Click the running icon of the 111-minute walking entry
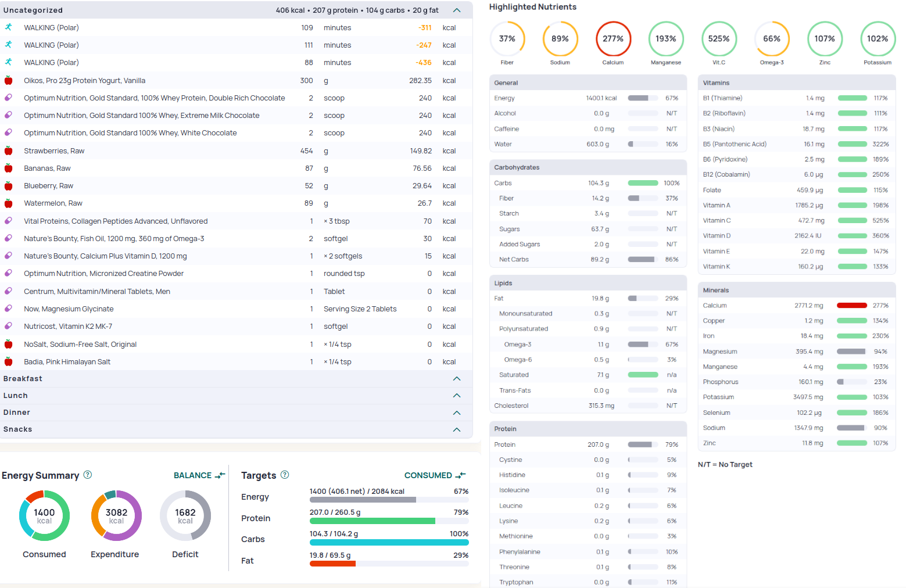Viewport: 906px width, 588px height. coord(8,45)
